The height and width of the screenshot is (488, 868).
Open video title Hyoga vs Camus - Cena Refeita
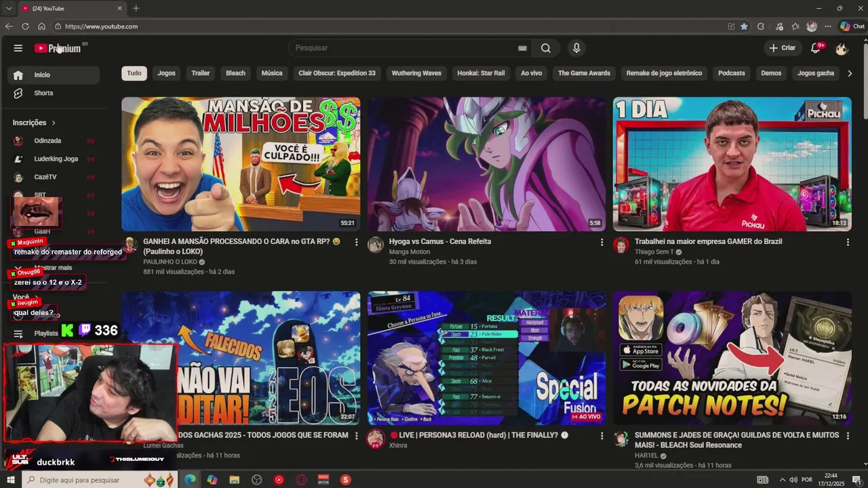(440, 241)
